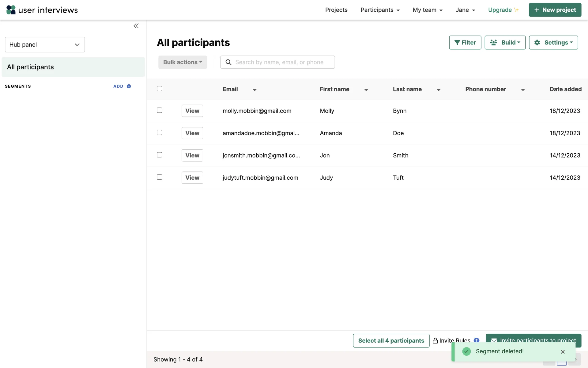Click the Email column sort arrow
Viewport: 588px width, 368px height.
(x=254, y=90)
